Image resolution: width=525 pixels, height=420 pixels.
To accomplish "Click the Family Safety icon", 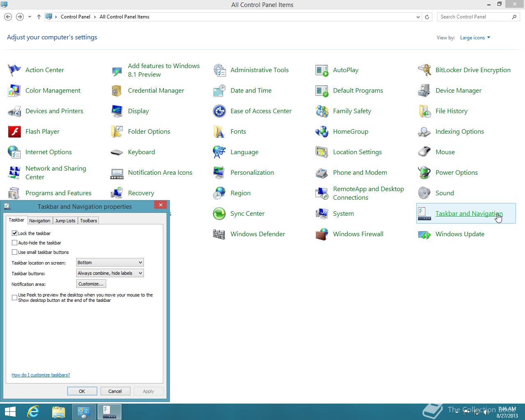I will 322,111.
